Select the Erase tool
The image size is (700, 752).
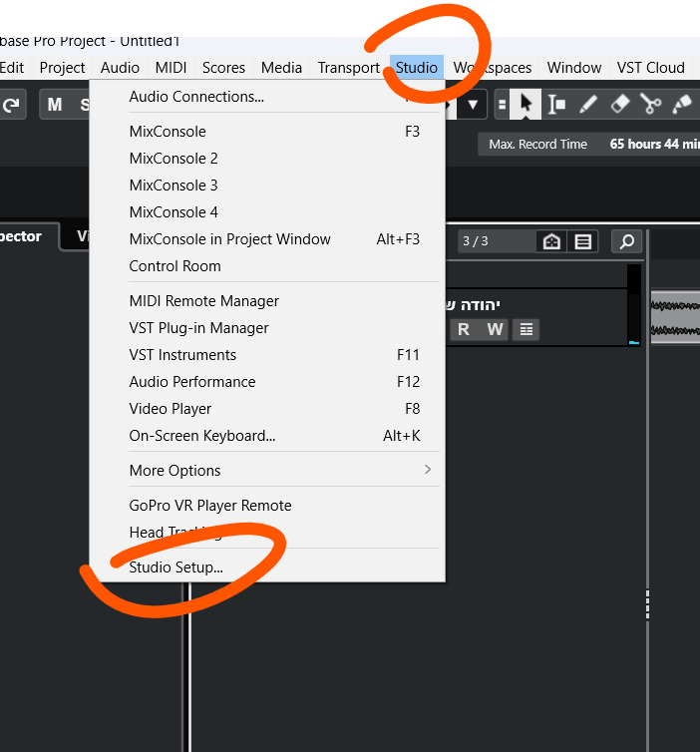[619, 104]
